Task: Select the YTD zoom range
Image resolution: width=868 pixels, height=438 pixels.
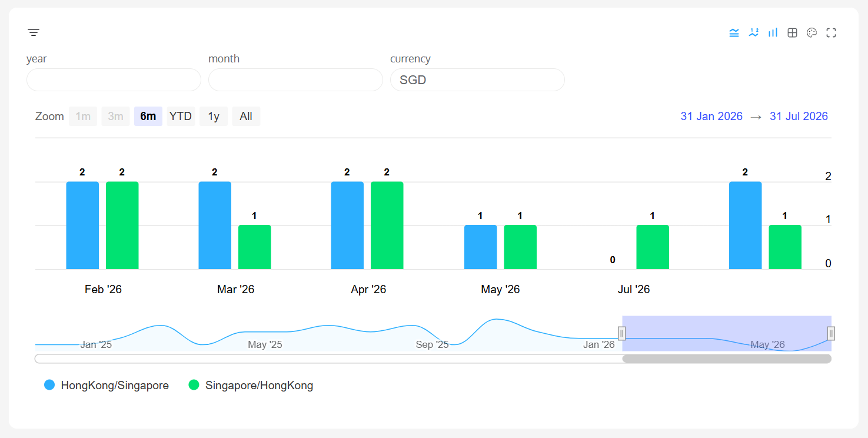Action: (x=181, y=117)
